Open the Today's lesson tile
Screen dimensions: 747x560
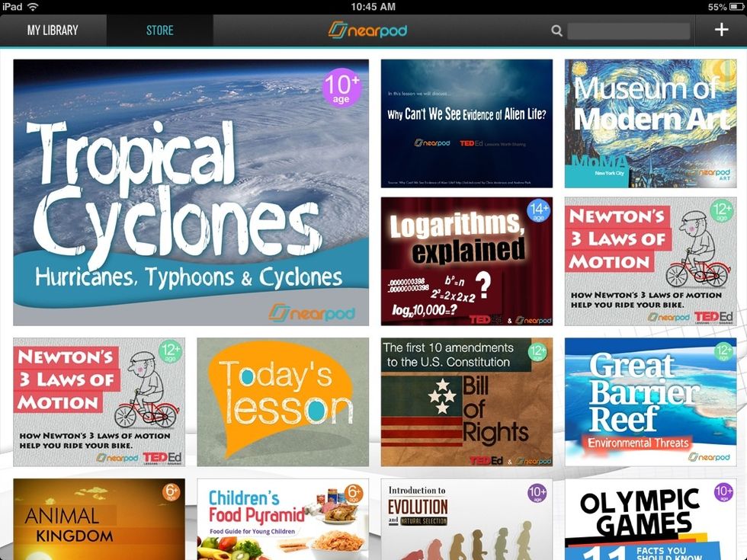click(x=283, y=402)
